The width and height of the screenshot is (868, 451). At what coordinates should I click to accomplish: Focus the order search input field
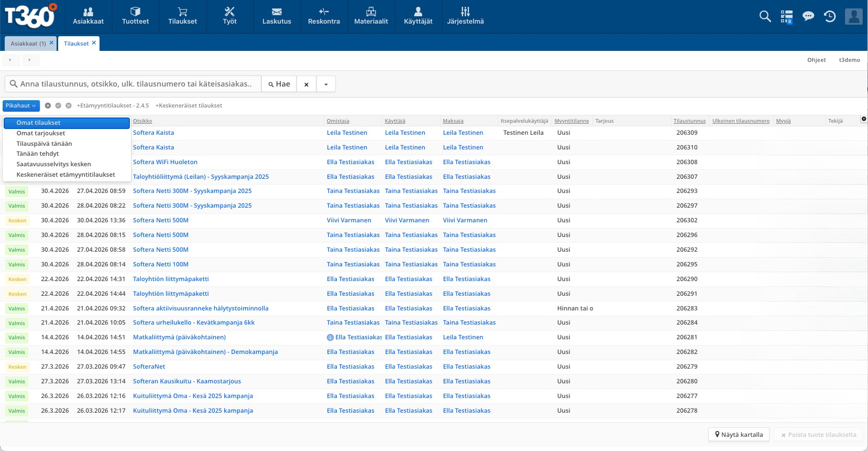coord(133,84)
